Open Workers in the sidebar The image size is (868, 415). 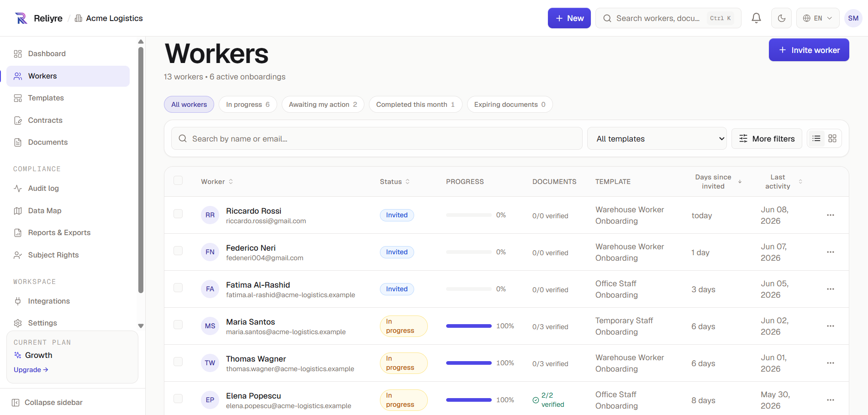[68, 76]
